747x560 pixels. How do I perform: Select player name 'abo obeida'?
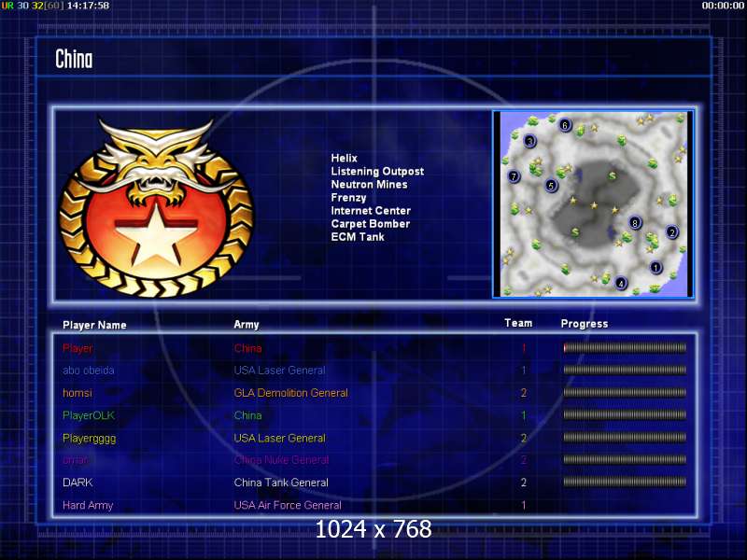click(88, 370)
